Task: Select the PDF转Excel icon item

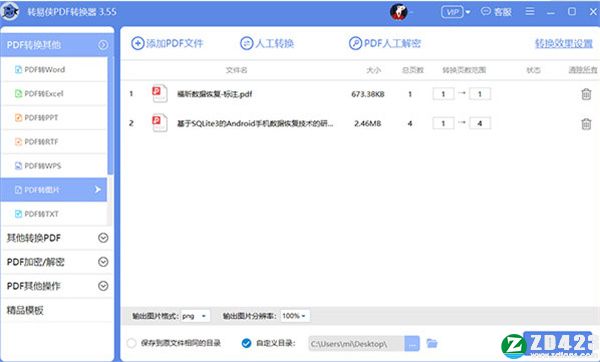Action: point(18,93)
